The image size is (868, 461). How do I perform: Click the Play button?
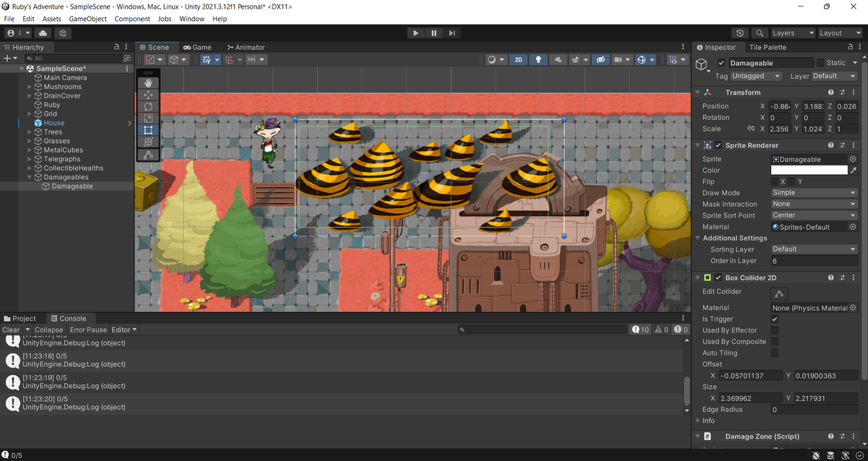coord(415,33)
